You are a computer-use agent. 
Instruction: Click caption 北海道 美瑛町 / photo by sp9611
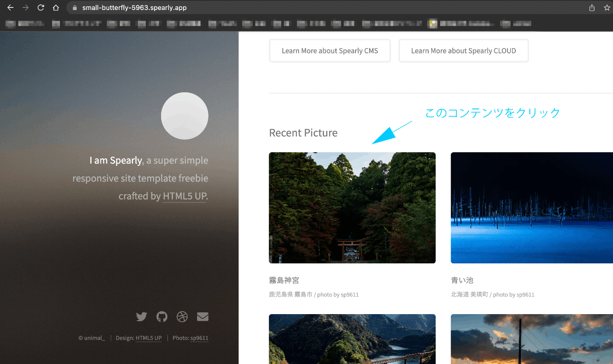tap(493, 295)
